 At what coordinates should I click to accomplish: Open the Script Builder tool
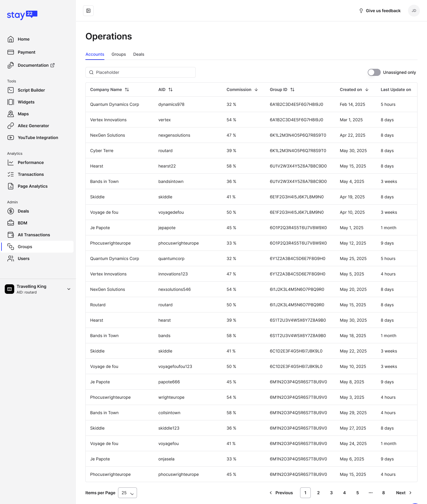[31, 90]
